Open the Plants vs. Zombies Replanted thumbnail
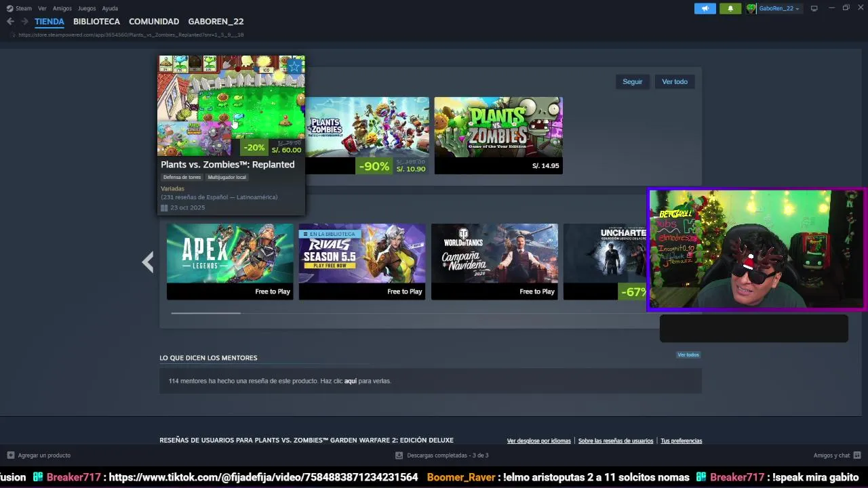868x488 pixels. coord(231,106)
